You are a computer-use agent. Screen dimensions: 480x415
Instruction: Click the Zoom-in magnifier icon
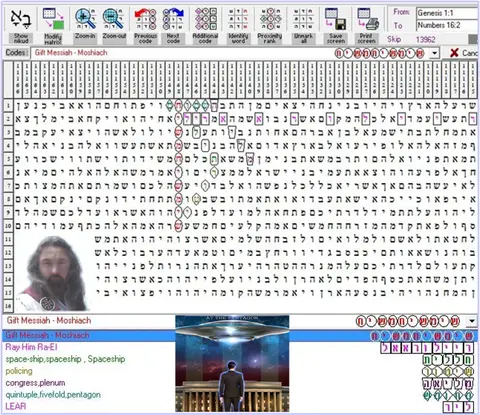pos(85,19)
